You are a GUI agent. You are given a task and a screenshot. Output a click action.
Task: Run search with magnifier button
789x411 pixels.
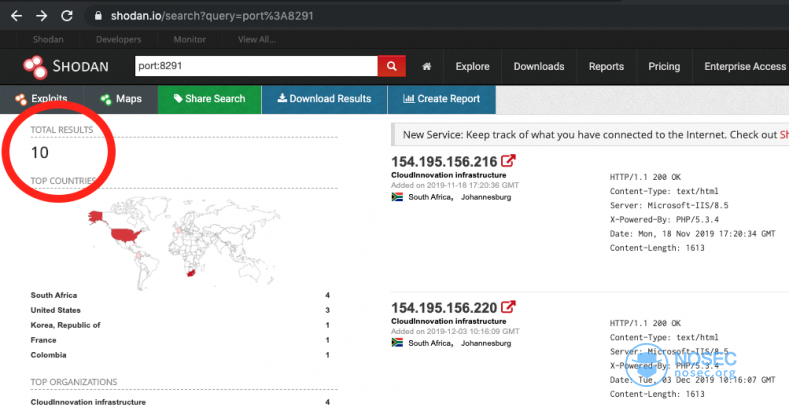point(391,66)
